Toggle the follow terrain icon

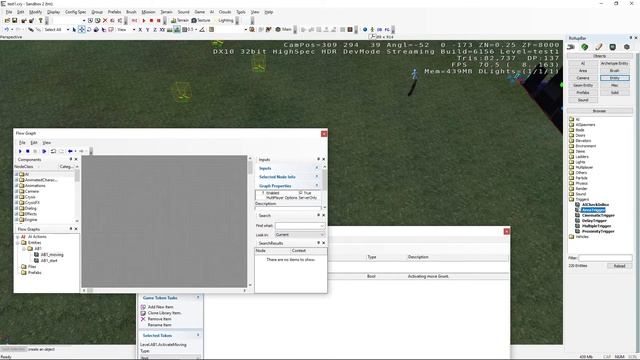tap(169, 29)
